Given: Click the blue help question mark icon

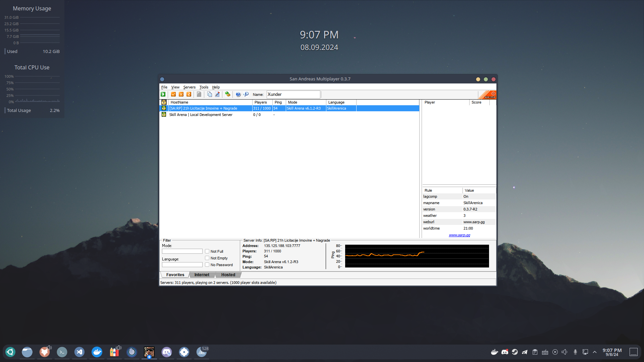Looking at the screenshot, I should pos(238,95).
